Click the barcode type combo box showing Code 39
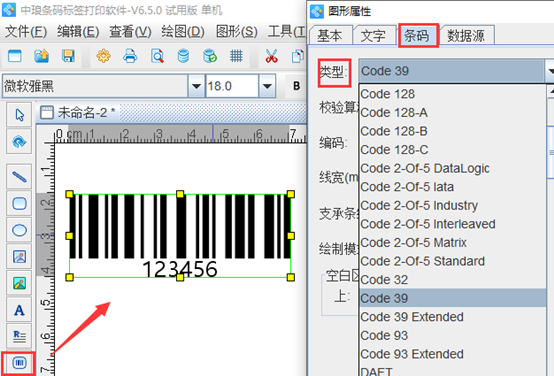Viewport: 554px width, 376px height. (x=456, y=71)
